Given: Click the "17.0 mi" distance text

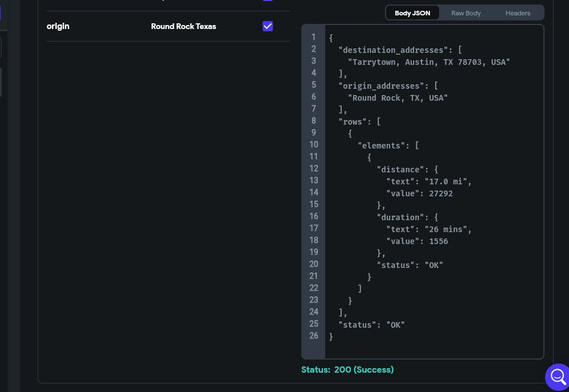Looking at the screenshot, I should (x=448, y=181).
